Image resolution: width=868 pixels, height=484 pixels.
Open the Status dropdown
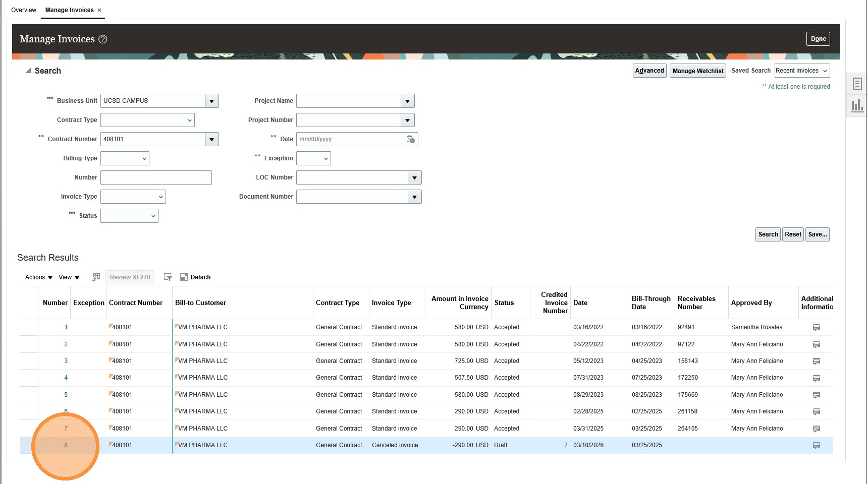[x=129, y=216]
